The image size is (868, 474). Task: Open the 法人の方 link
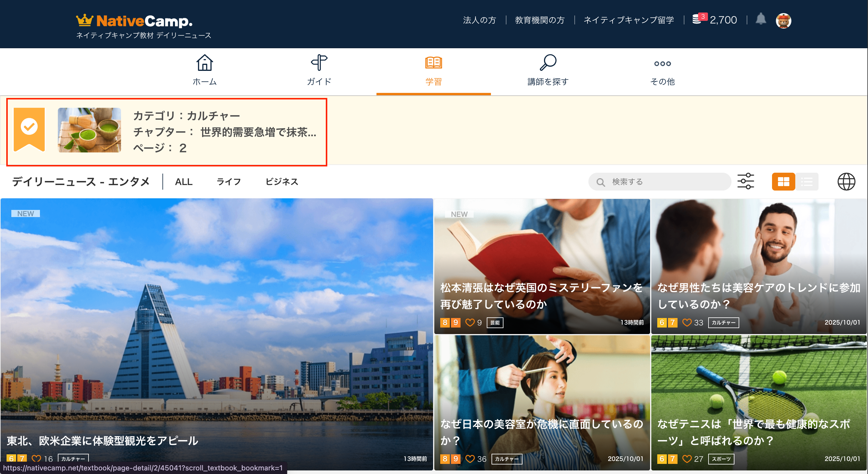480,20
